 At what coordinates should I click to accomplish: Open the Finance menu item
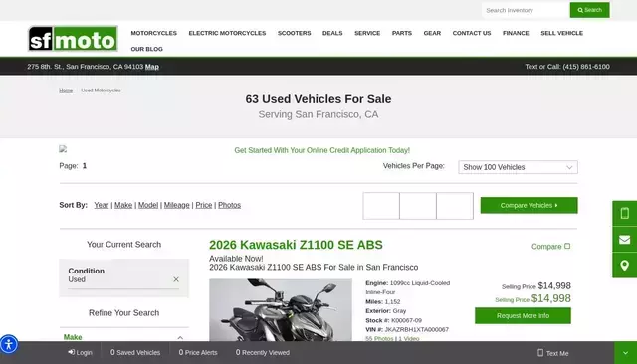516,33
